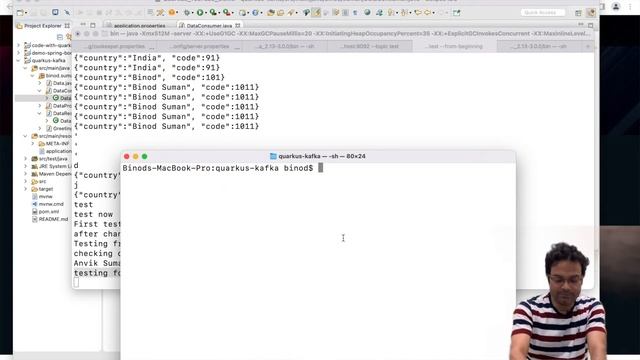This screenshot has width=640, height=360.
Task: Click the Open Perspective icon
Action: pos(578,13)
